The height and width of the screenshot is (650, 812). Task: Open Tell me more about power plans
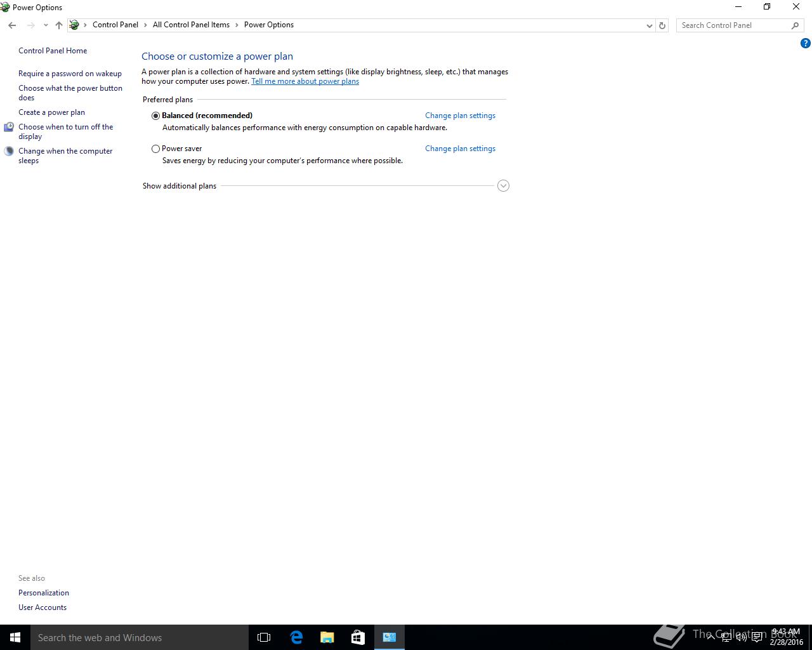[x=305, y=81]
